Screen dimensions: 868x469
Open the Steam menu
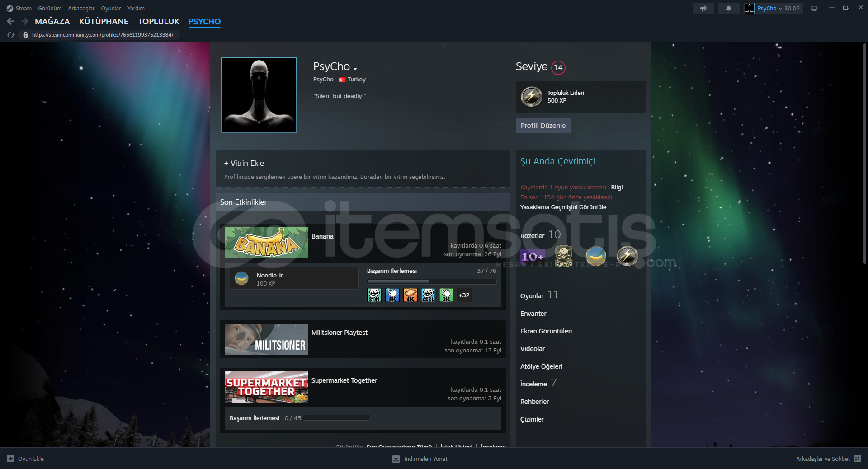click(x=24, y=9)
